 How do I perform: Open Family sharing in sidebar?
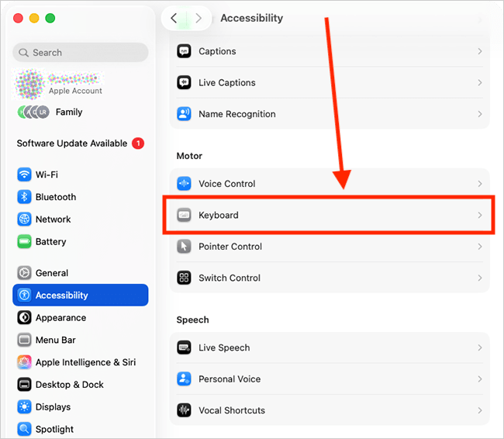[x=68, y=112]
